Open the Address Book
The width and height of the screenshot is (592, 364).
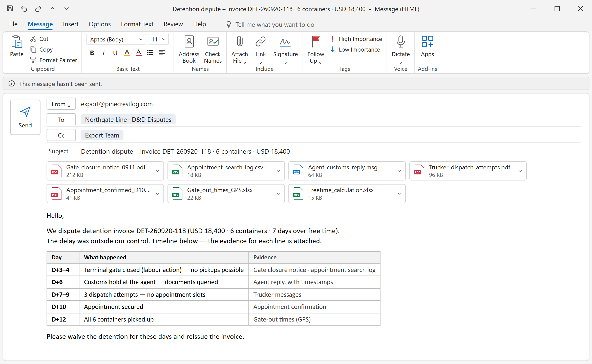(189, 50)
